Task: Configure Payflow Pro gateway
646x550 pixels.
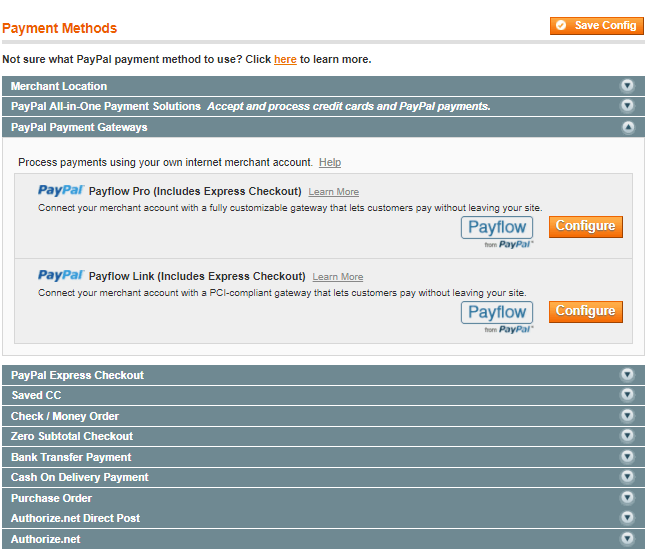Action: [x=585, y=227]
